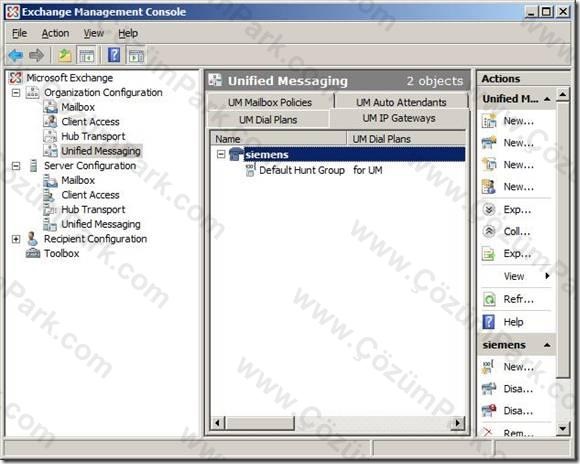Click horizontal scrollbar right arrow
The height and width of the screenshot is (464, 580).
[x=458, y=423]
